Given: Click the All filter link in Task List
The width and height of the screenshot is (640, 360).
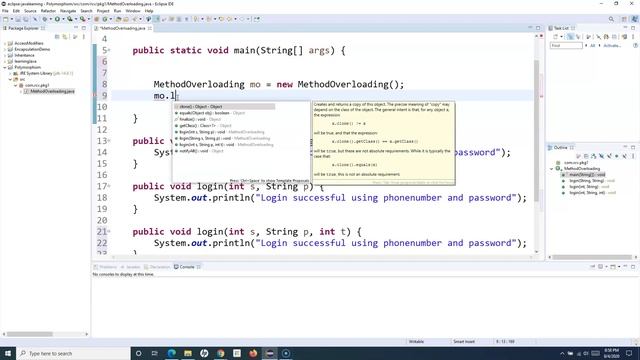Looking at the screenshot, I should coord(593,46).
